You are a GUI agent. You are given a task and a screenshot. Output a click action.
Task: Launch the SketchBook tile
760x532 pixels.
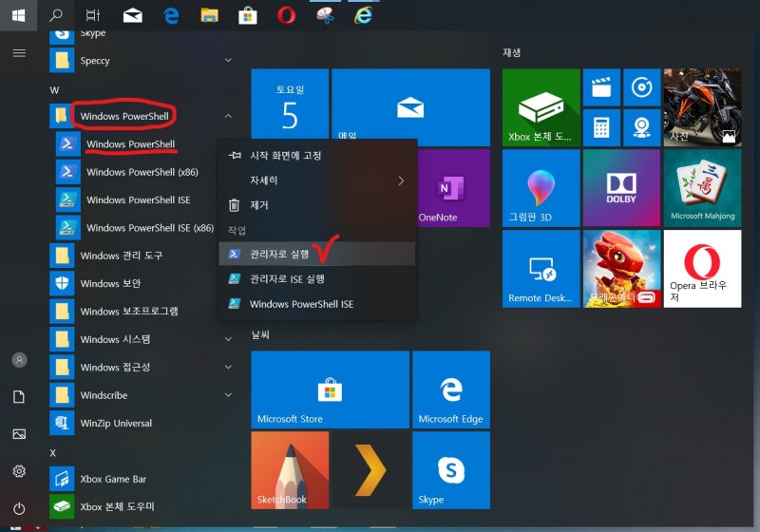[x=290, y=470]
